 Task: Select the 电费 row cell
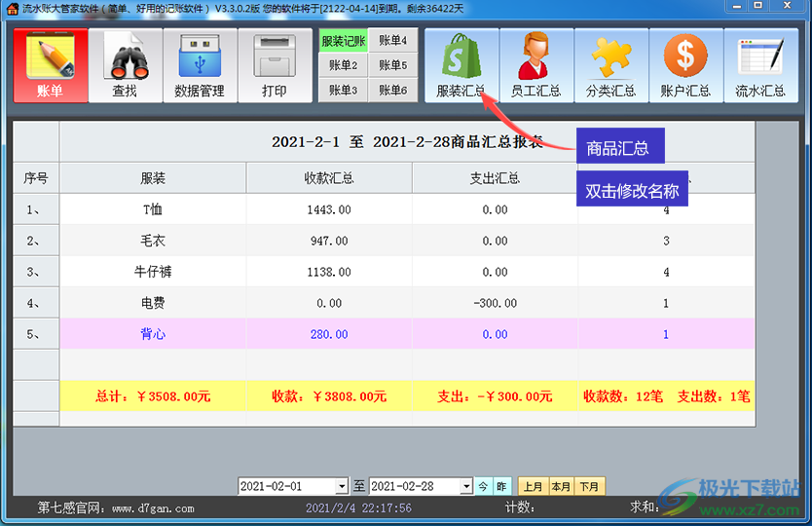tap(153, 303)
